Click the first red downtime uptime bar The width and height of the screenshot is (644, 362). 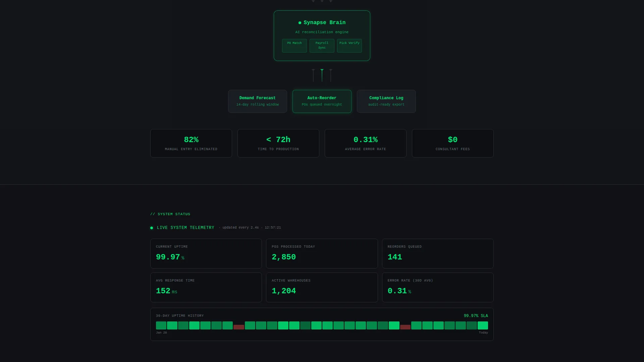(239, 327)
